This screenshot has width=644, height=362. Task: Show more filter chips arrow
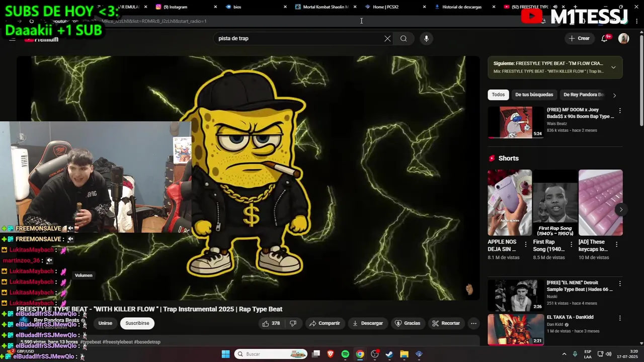pyautogui.click(x=614, y=95)
